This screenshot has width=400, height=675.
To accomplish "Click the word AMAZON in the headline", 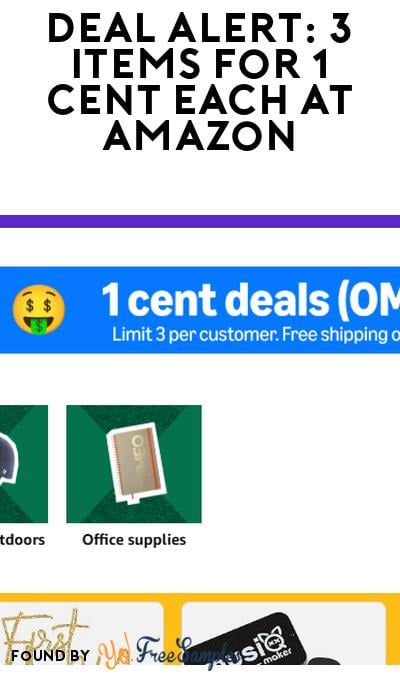I will click(199, 136).
